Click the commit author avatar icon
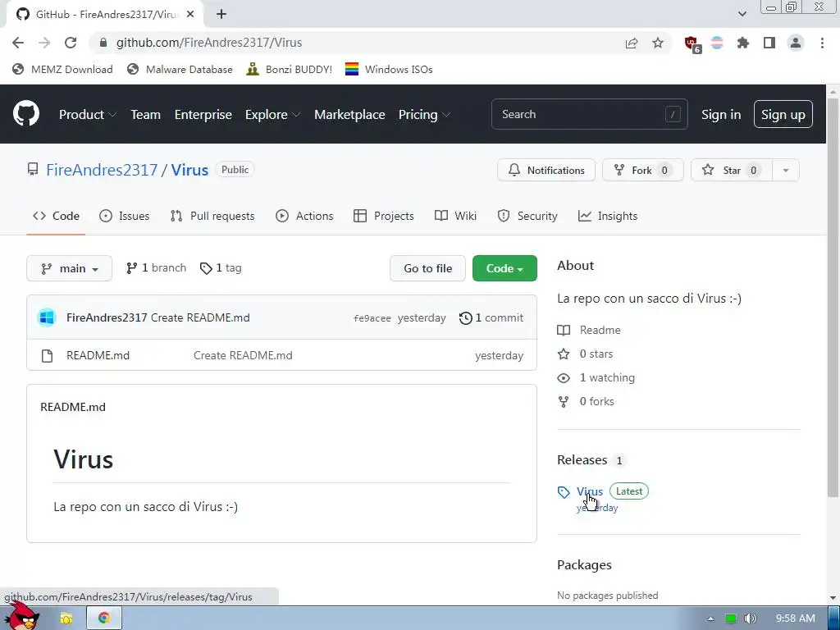This screenshot has width=840, height=630. (x=47, y=317)
